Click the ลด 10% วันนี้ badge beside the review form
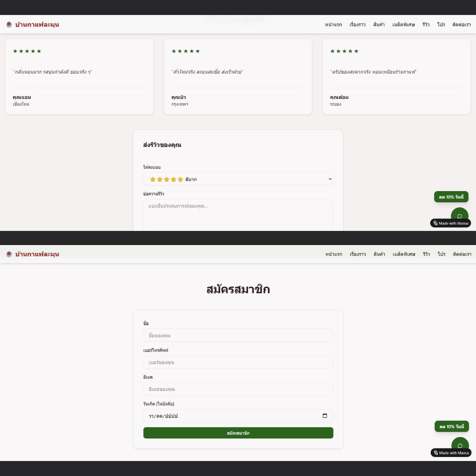Screen dimensions: 476x476 click(451, 197)
